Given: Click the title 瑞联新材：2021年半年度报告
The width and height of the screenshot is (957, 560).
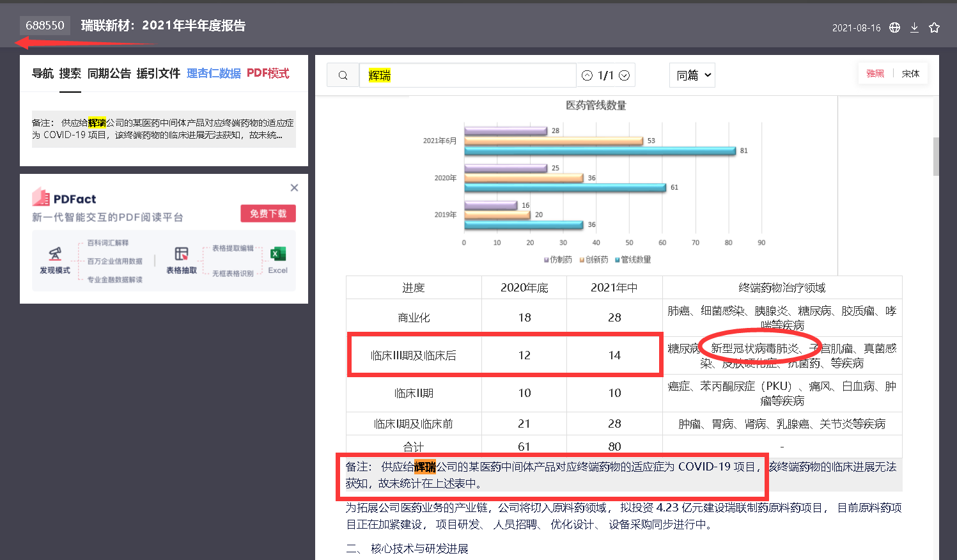Looking at the screenshot, I should click(x=163, y=26).
